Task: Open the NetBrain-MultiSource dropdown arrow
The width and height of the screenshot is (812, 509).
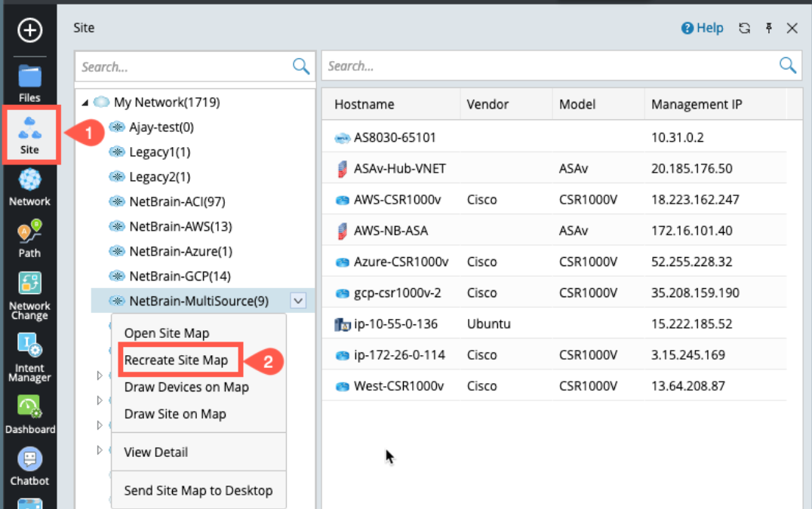Action: click(298, 301)
